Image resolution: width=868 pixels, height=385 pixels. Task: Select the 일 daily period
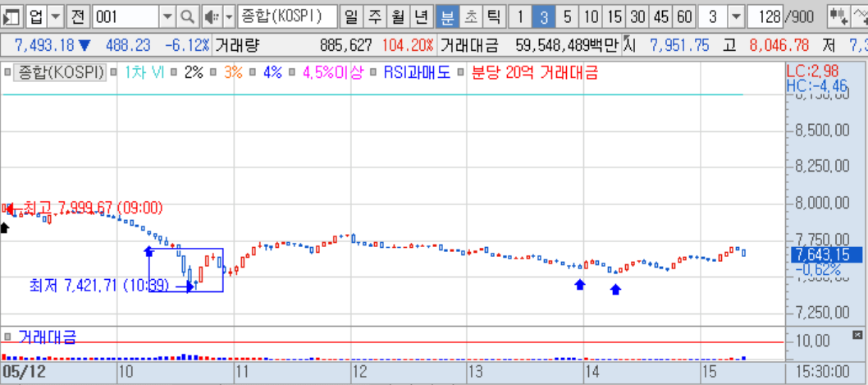point(350,17)
